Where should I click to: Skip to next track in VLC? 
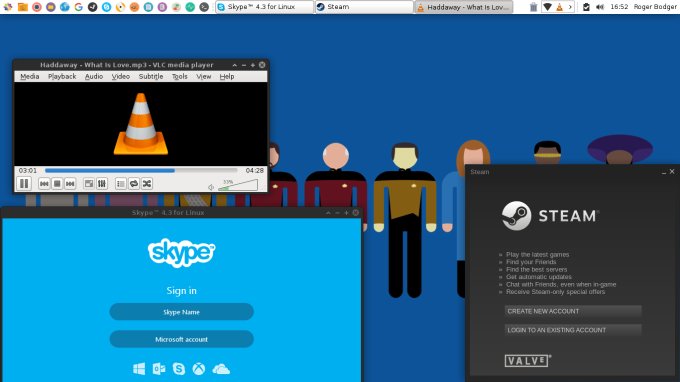[70, 184]
